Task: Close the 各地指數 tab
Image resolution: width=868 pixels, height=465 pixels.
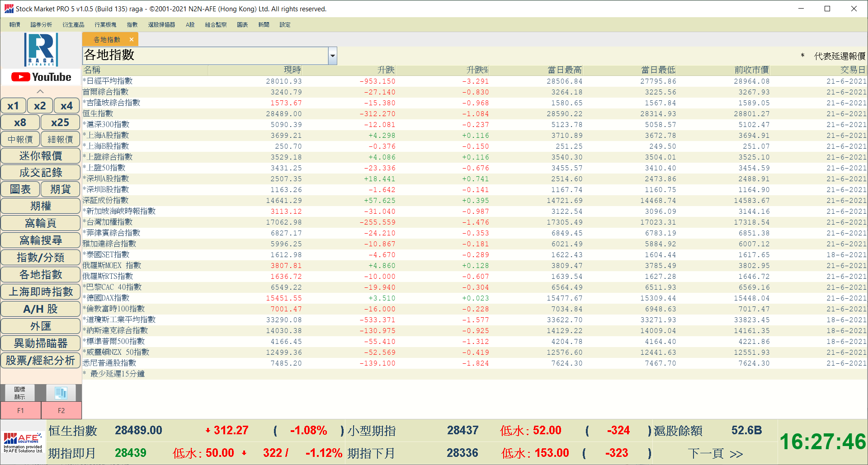Action: [132, 40]
